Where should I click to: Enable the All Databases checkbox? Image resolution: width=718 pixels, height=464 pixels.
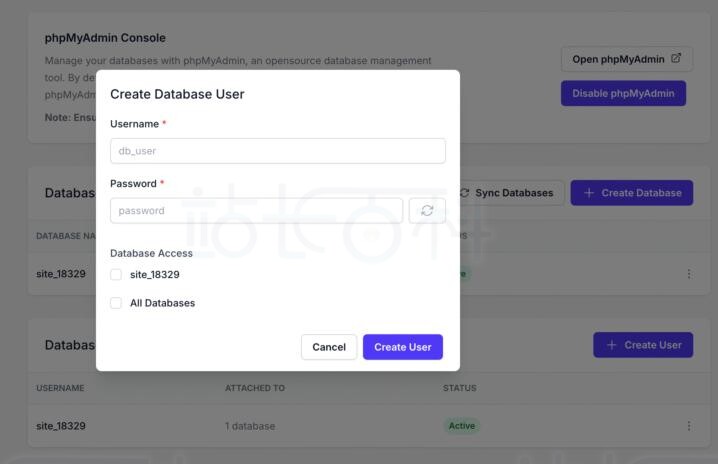coord(116,303)
